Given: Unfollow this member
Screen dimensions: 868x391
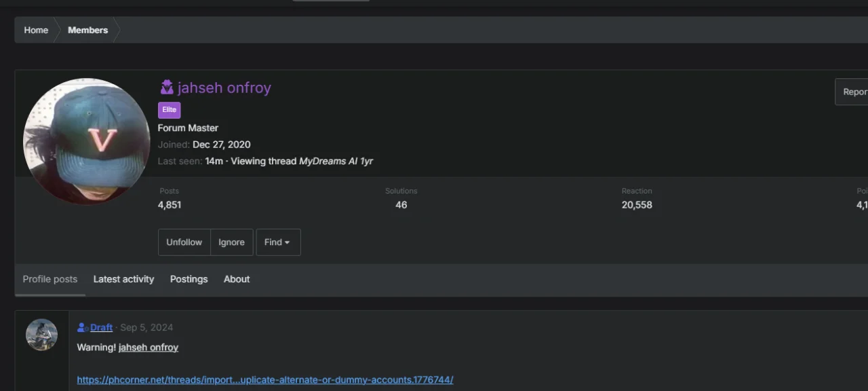Looking at the screenshot, I should (x=184, y=242).
